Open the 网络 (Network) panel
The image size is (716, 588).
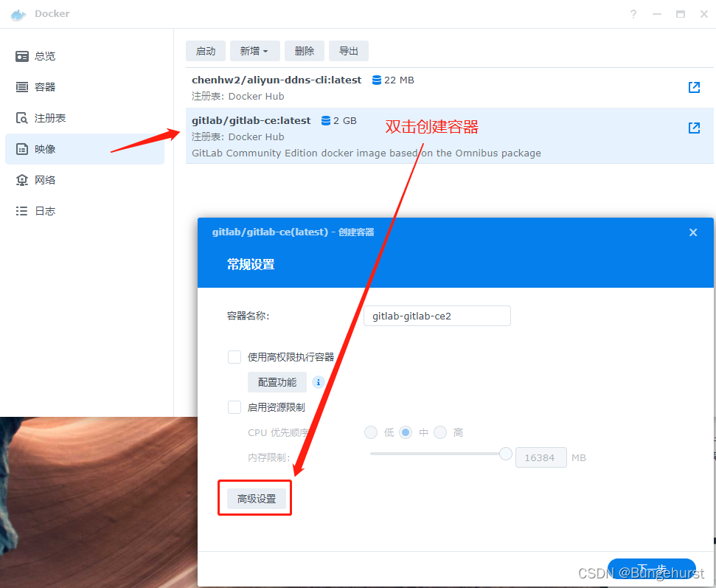(46, 179)
